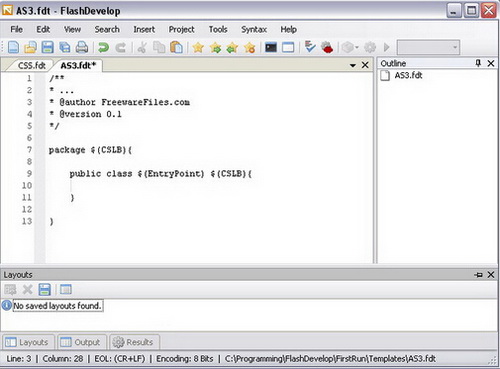Go to next bookmark star icon

click(x=215, y=48)
